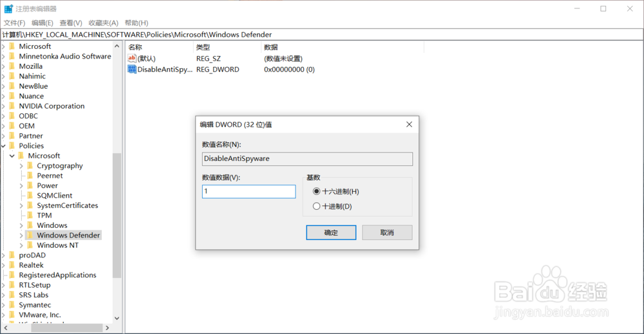The height and width of the screenshot is (334, 644).
Task: Click the RegisteredApplications folder icon
Action: (12, 275)
